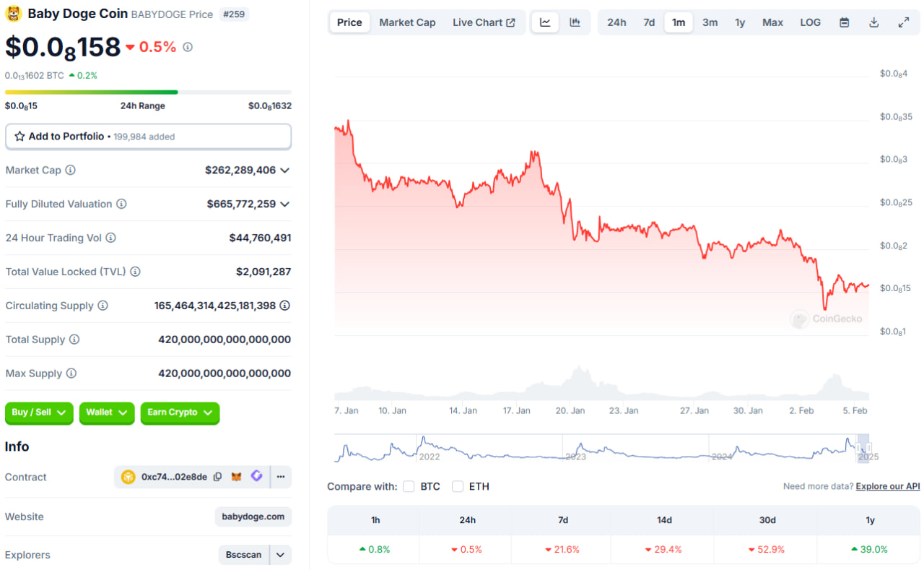Expand Fully Diluted Valuation chevron

285,204
